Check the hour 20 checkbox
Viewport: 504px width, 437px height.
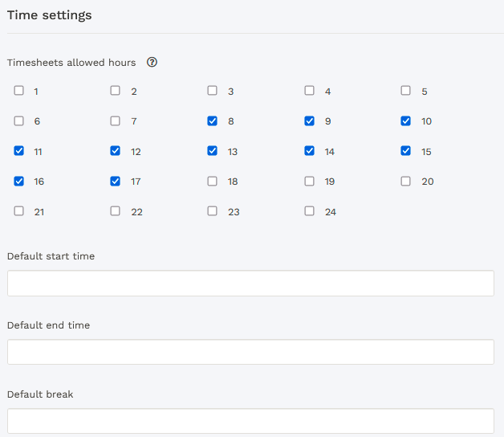[406, 182]
